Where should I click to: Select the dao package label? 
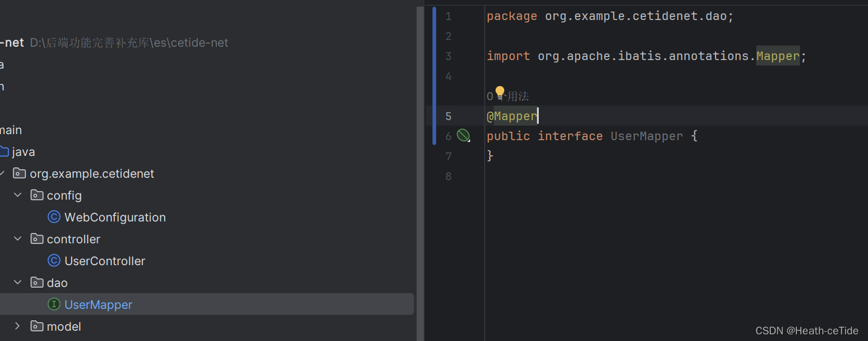click(x=57, y=283)
